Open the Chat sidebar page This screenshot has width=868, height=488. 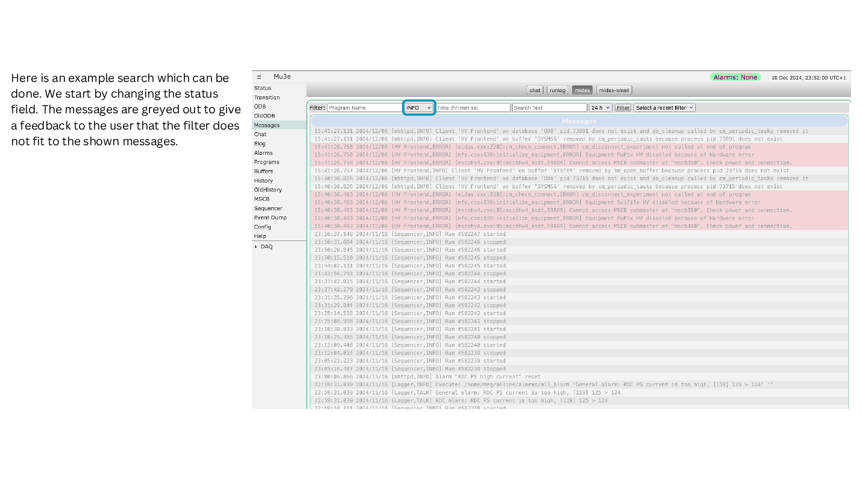[260, 134]
